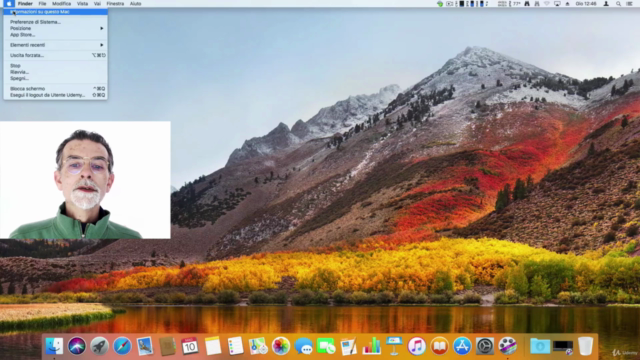The height and width of the screenshot is (360, 640).
Task: Choose Blocca schermo entry
Action: point(56,89)
